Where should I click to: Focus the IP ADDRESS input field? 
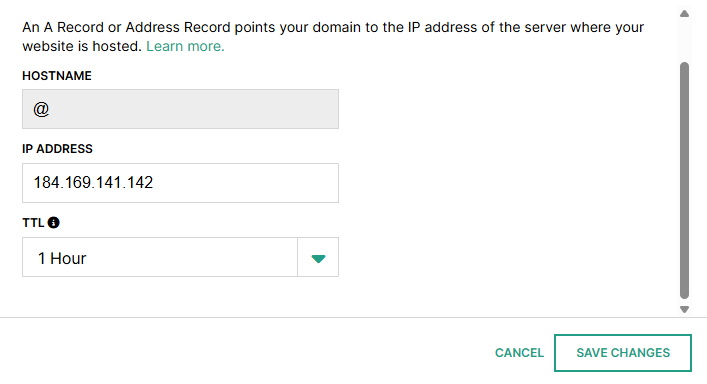(x=180, y=183)
